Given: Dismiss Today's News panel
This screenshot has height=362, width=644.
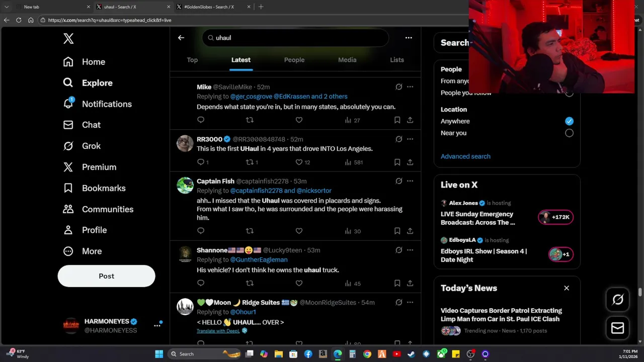Looking at the screenshot, I should point(567,288).
